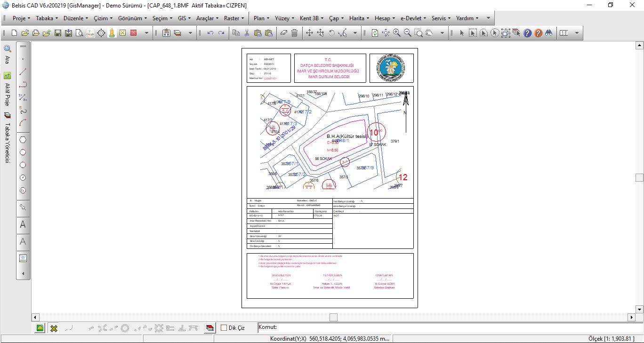Image resolution: width=644 pixels, height=343 pixels.
Task: Click the orange street-view person icon
Action: [x=112, y=33]
